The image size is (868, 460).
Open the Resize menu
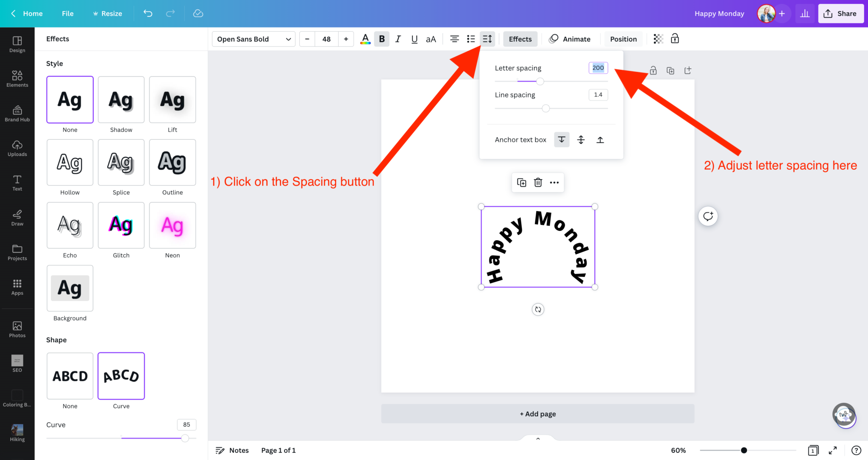(x=108, y=14)
